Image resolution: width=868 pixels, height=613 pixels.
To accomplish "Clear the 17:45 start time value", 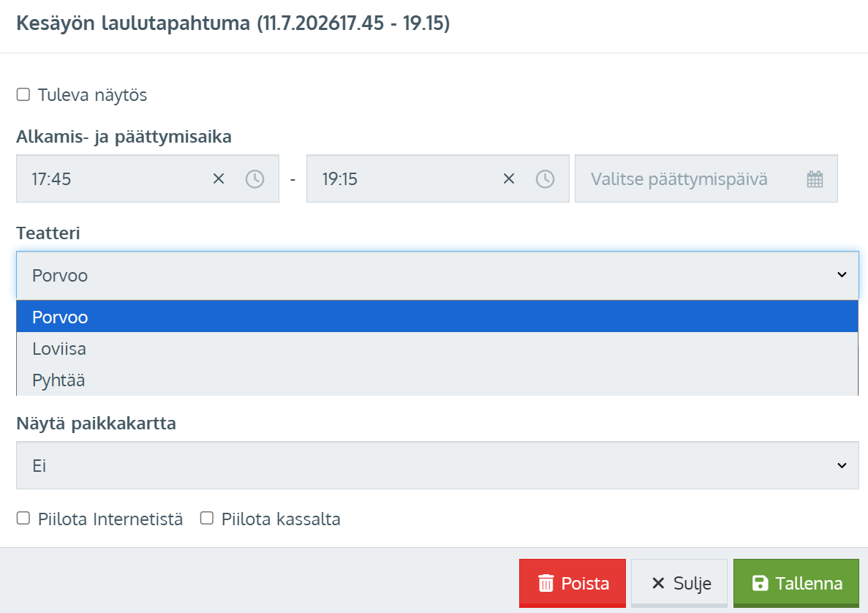I will [x=218, y=179].
